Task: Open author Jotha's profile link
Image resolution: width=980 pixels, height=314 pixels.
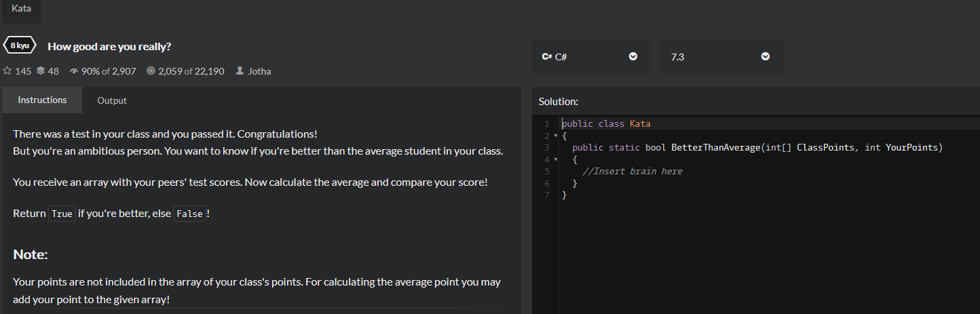Action: click(259, 71)
